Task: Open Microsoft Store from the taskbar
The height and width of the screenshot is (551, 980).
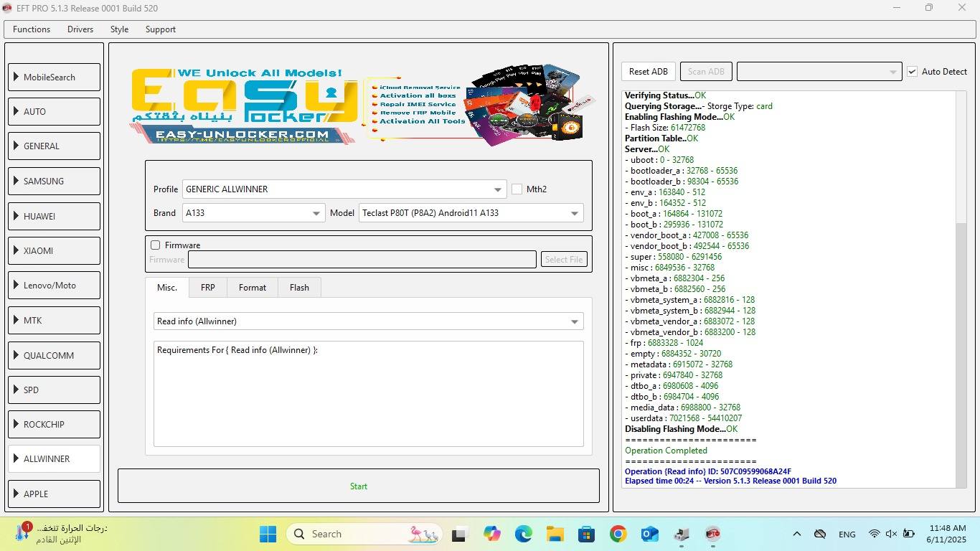Action: [586, 534]
